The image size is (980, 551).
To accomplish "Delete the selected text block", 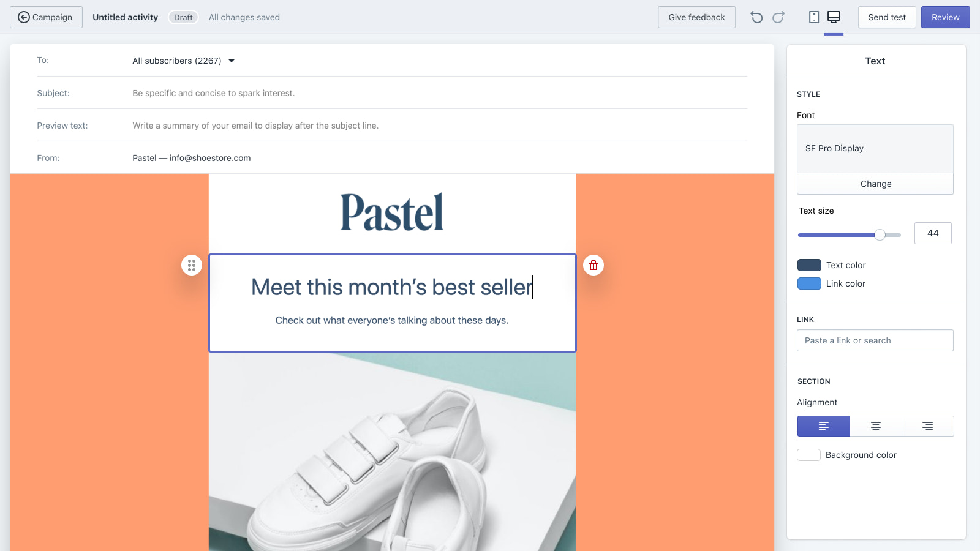I will tap(592, 265).
